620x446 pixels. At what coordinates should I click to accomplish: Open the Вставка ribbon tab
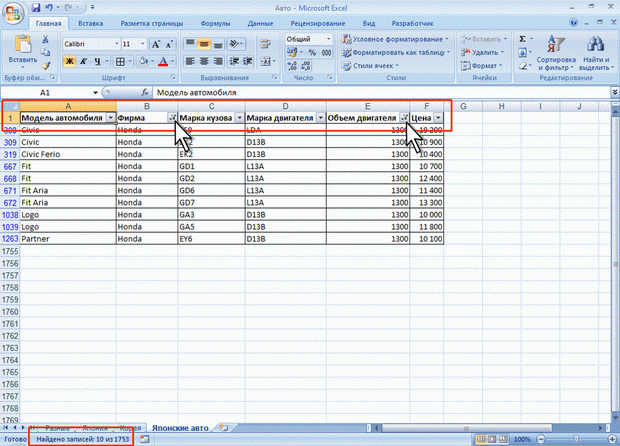click(x=91, y=23)
